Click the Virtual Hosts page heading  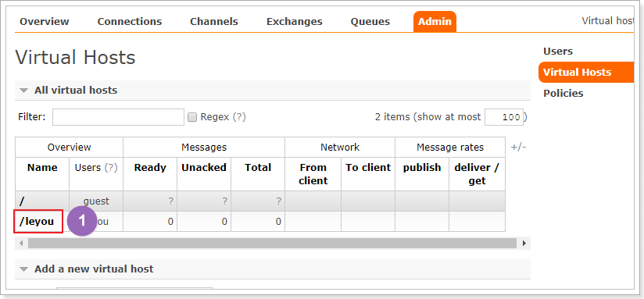pos(75,57)
